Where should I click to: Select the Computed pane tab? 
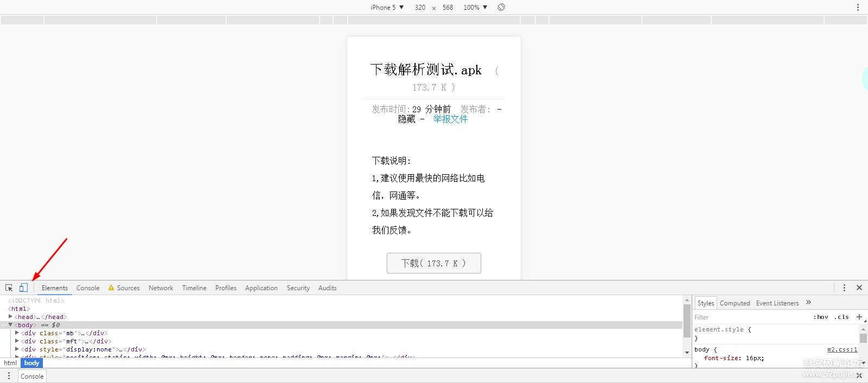coord(735,303)
